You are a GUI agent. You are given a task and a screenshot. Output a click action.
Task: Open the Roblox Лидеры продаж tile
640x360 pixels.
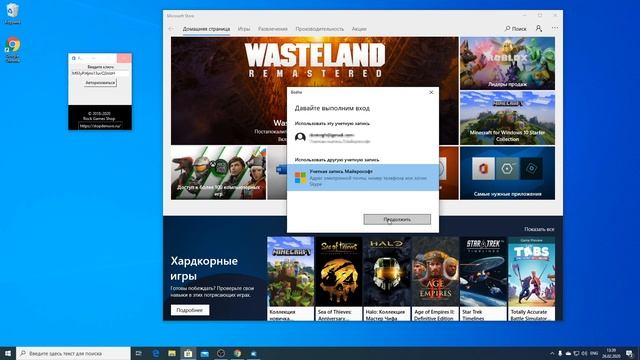507,63
